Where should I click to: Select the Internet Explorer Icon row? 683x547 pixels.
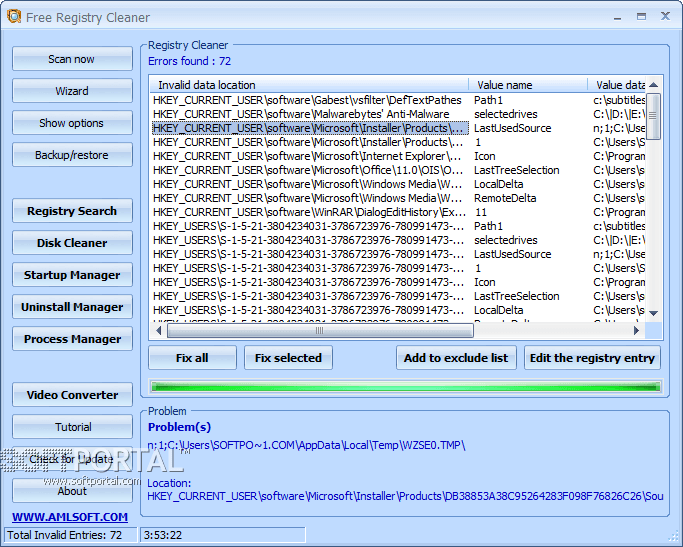(x=398, y=156)
